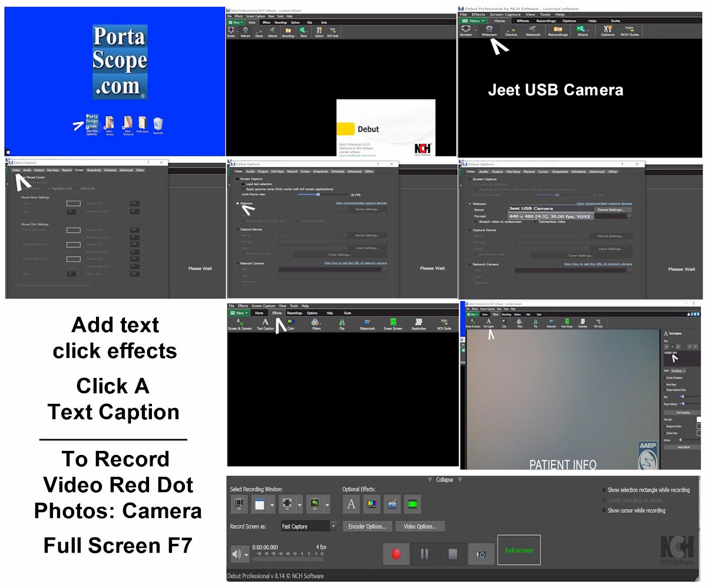Collapse the recording control panel
The width and height of the screenshot is (712, 588).
[x=445, y=480]
